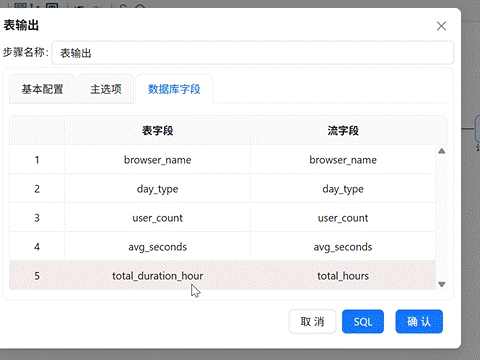Select stream field day_type in row 2
480x360 pixels.
coord(343,189)
